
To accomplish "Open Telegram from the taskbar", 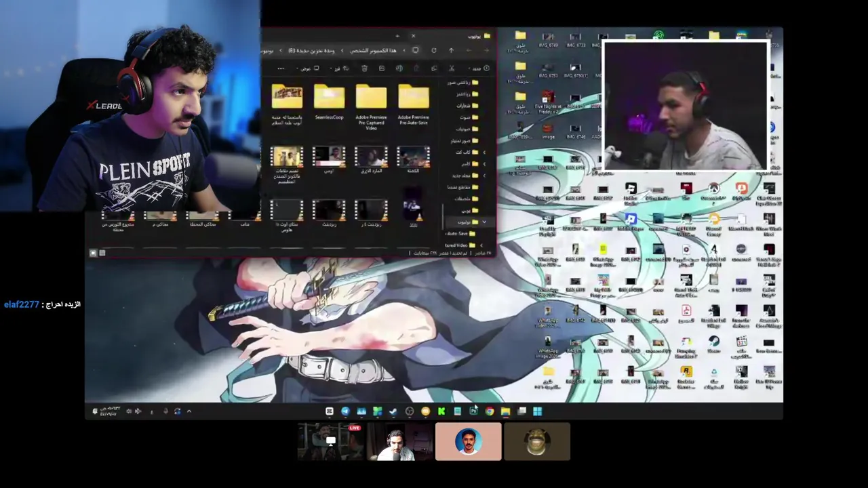I will pos(345,411).
